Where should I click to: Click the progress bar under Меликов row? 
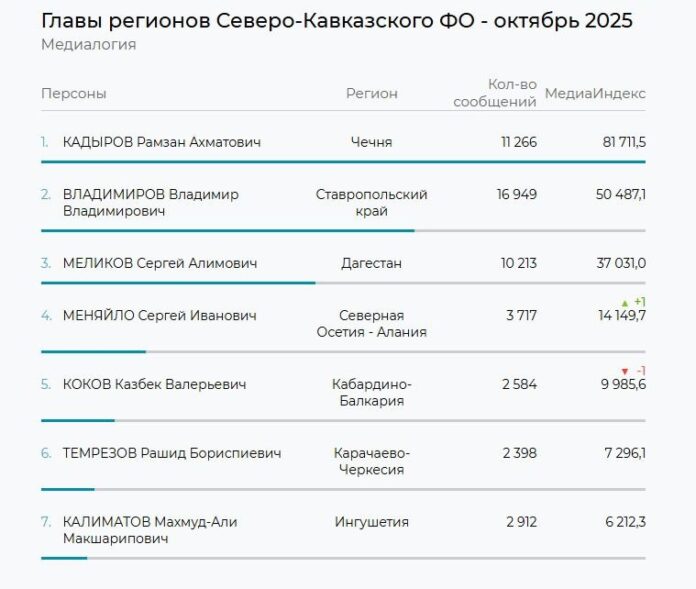click(178, 283)
